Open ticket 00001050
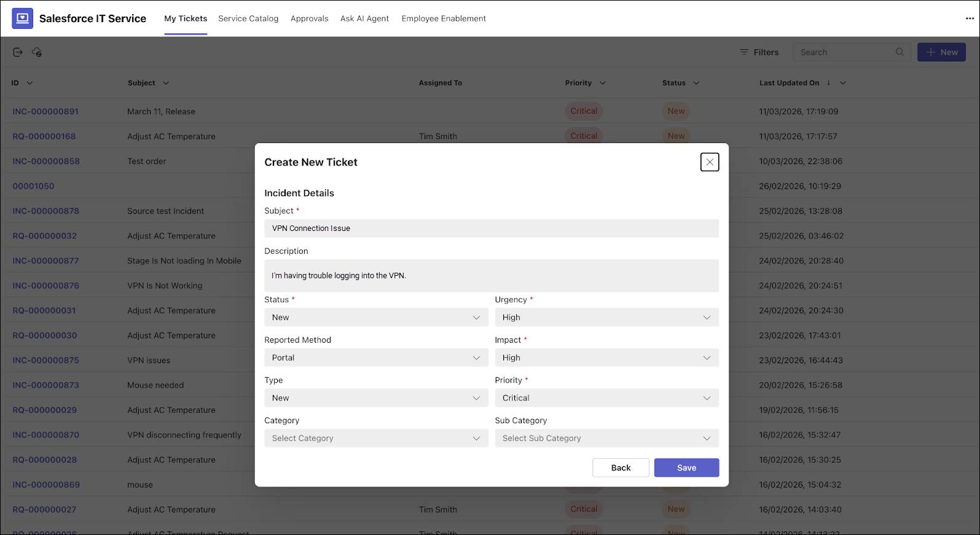Viewport: 980px width, 535px height. pos(33,186)
